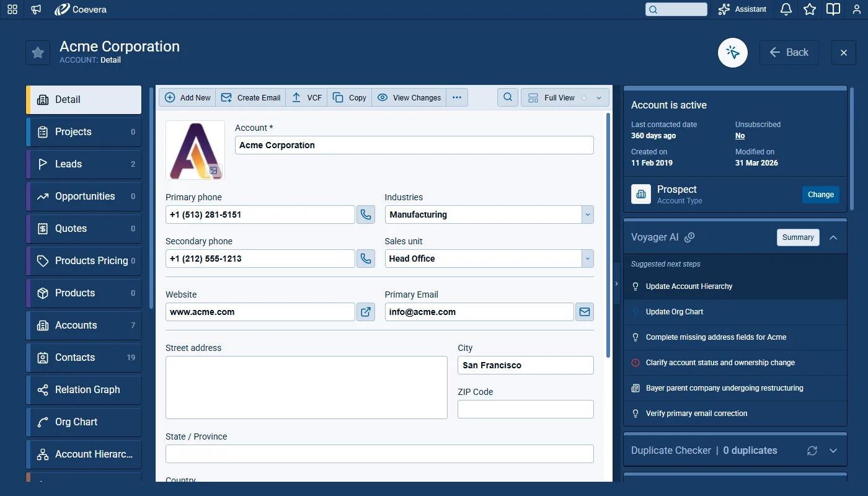Open the Assistant sparkle button
Viewport: 868px width, 496px height.
coord(742,9)
